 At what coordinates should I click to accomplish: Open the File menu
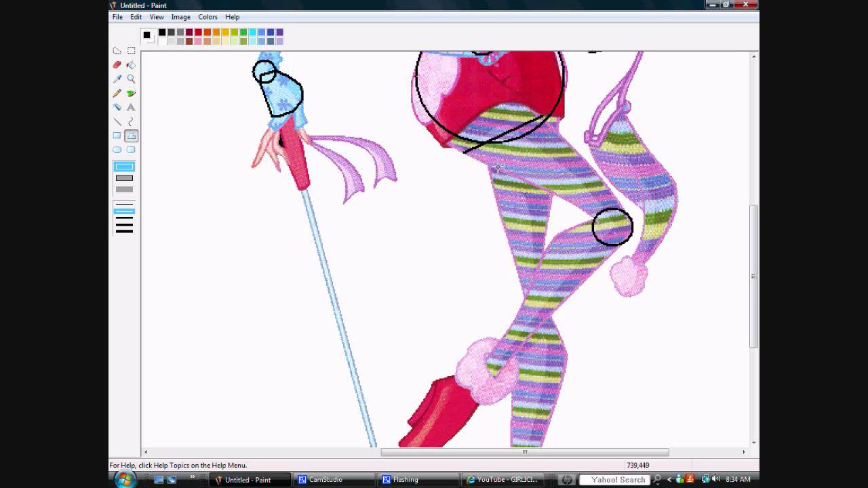[117, 17]
